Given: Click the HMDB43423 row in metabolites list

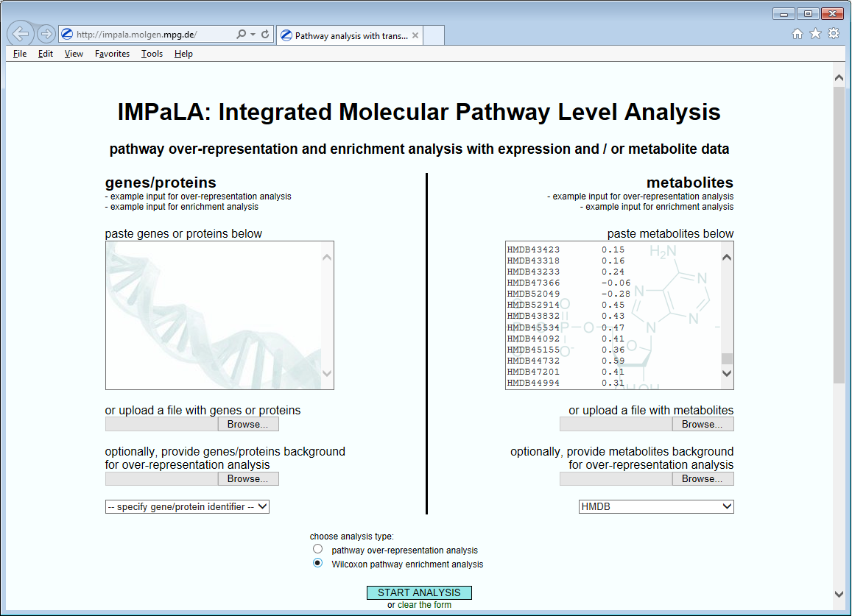Looking at the screenshot, I should click(566, 249).
